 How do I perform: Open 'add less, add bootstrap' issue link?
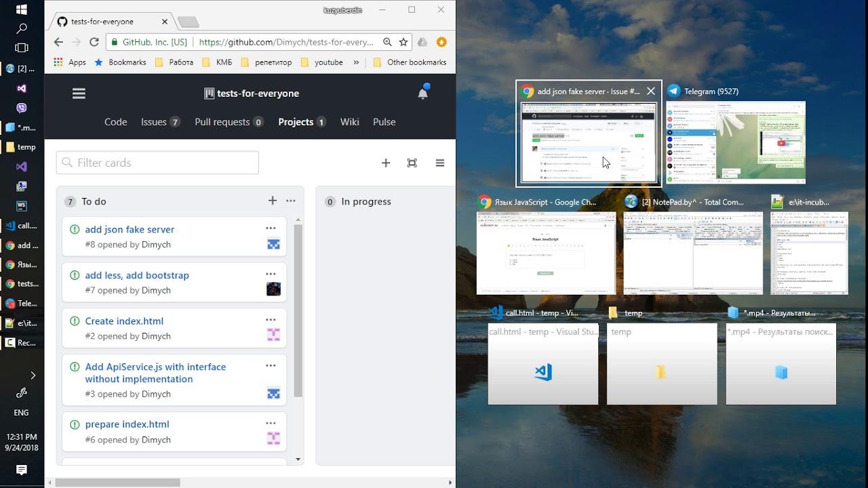tap(137, 275)
